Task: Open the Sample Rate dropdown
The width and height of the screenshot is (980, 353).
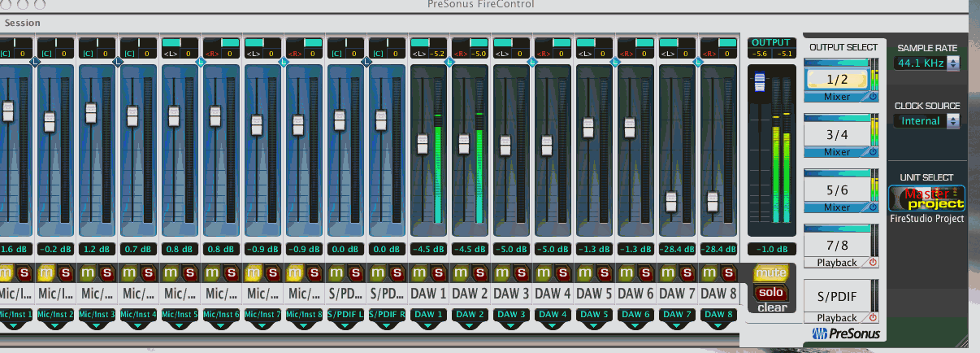Action: pos(926,63)
